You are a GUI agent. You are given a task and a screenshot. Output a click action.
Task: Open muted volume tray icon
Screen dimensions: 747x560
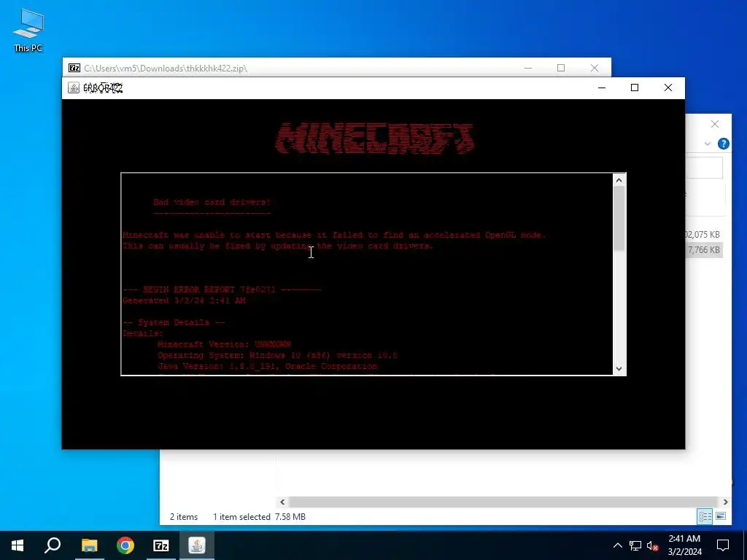click(653, 545)
